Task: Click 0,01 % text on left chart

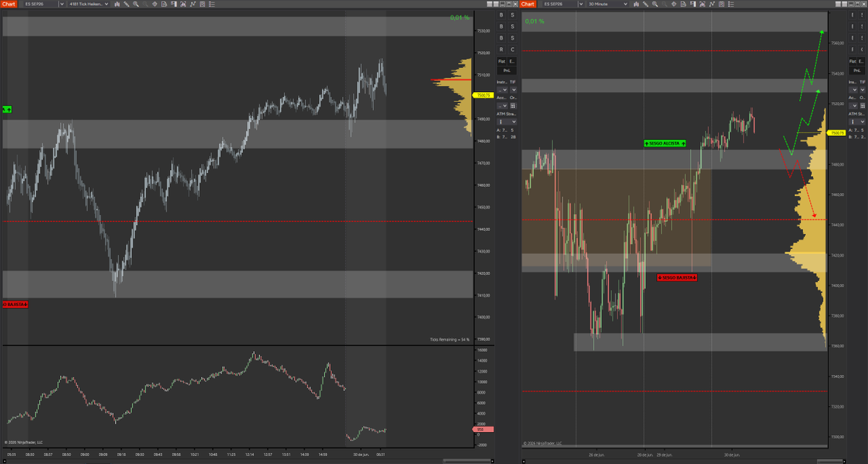Action: pyautogui.click(x=459, y=17)
